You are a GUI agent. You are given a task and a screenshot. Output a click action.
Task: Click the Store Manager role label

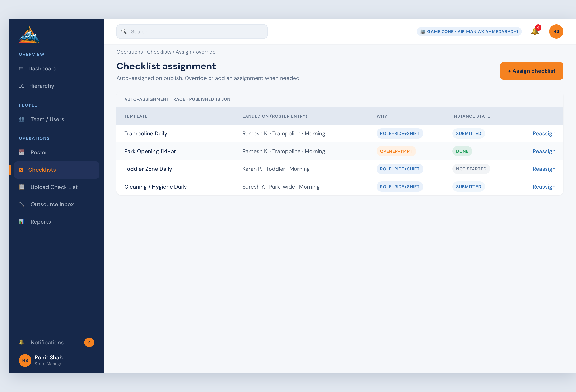click(49, 364)
